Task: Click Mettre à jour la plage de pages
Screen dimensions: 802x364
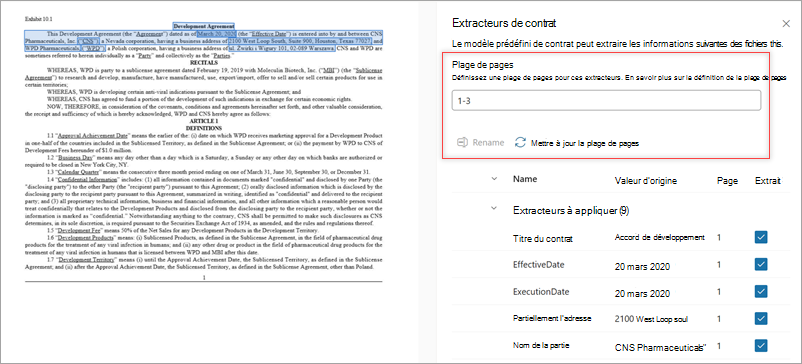Action: (x=585, y=144)
